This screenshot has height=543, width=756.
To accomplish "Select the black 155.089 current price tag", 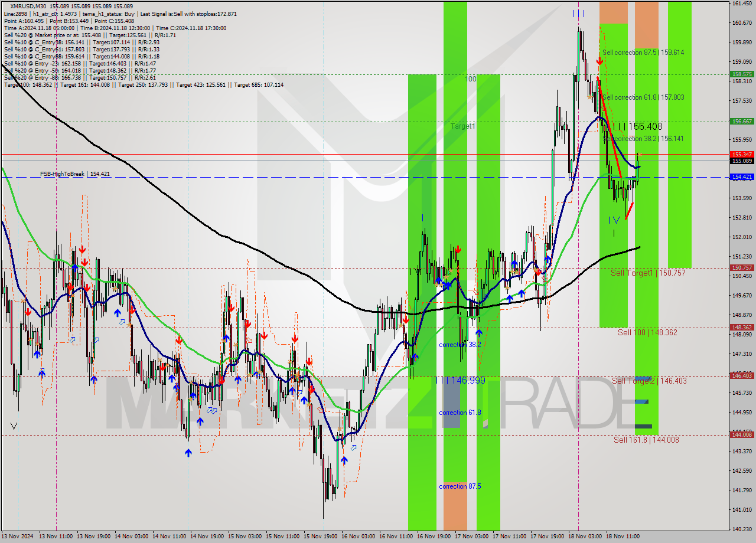I will (x=742, y=161).
